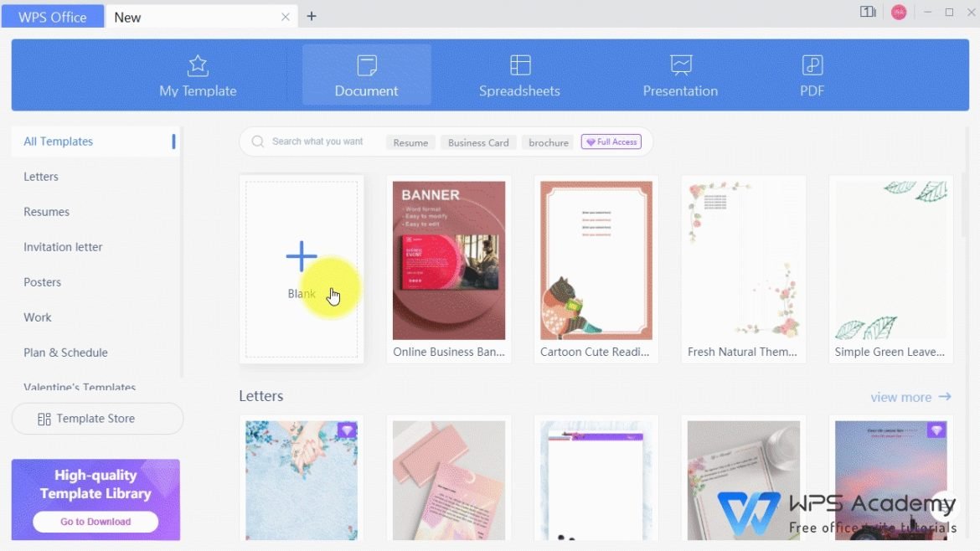Open the Document templates section
Screen dimensions: 980x551
[366, 75]
